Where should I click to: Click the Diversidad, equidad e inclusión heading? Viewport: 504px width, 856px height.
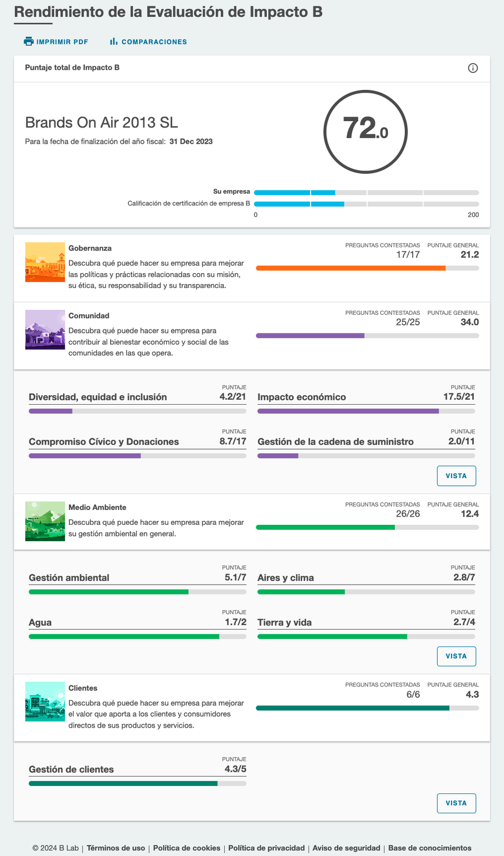(98, 397)
